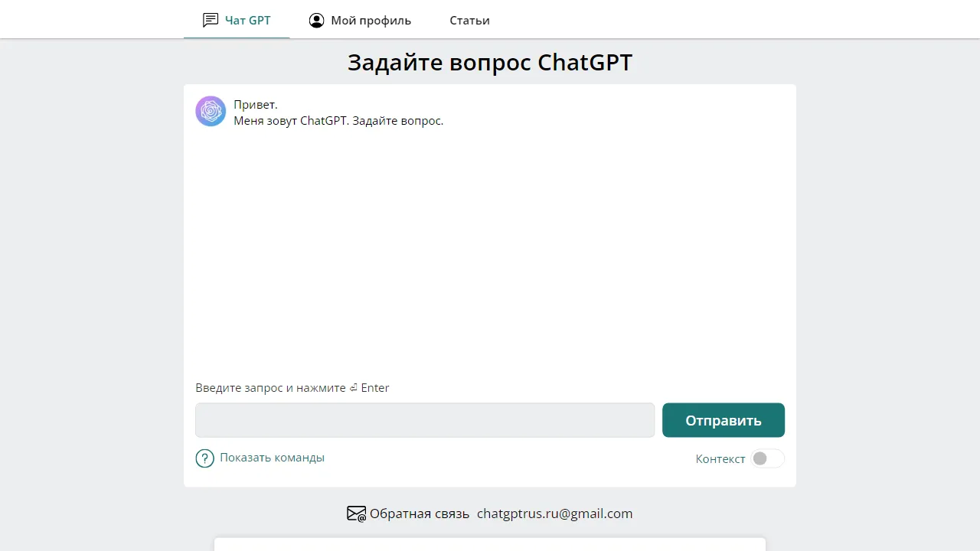Open the Мой профиль tab
Viewport: 980px width, 551px height.
[x=360, y=20]
